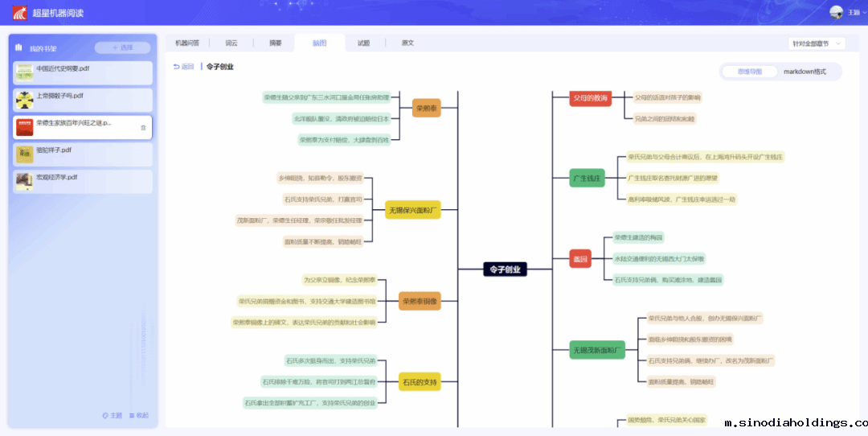
Task: Click the trash icon on the selected PDF
Action: (x=143, y=127)
